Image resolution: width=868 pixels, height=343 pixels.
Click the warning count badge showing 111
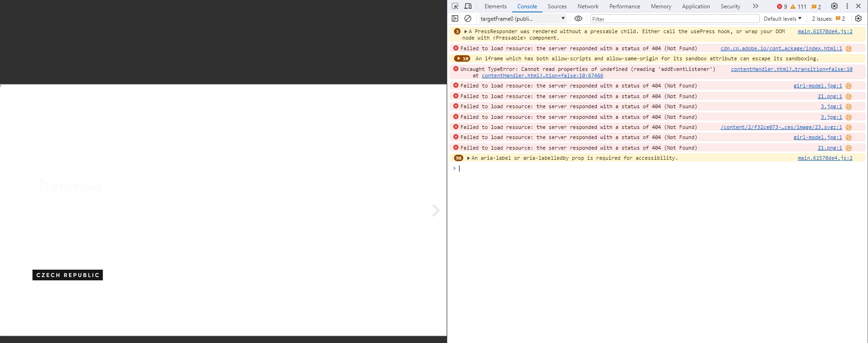(x=798, y=7)
